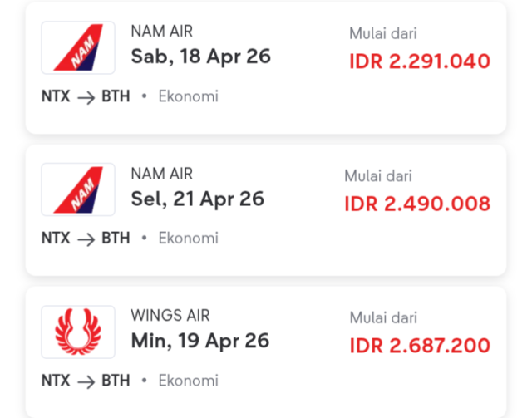This screenshot has width=532, height=418.
Task: Click route arrow in Wings Air card
Action: (x=86, y=381)
